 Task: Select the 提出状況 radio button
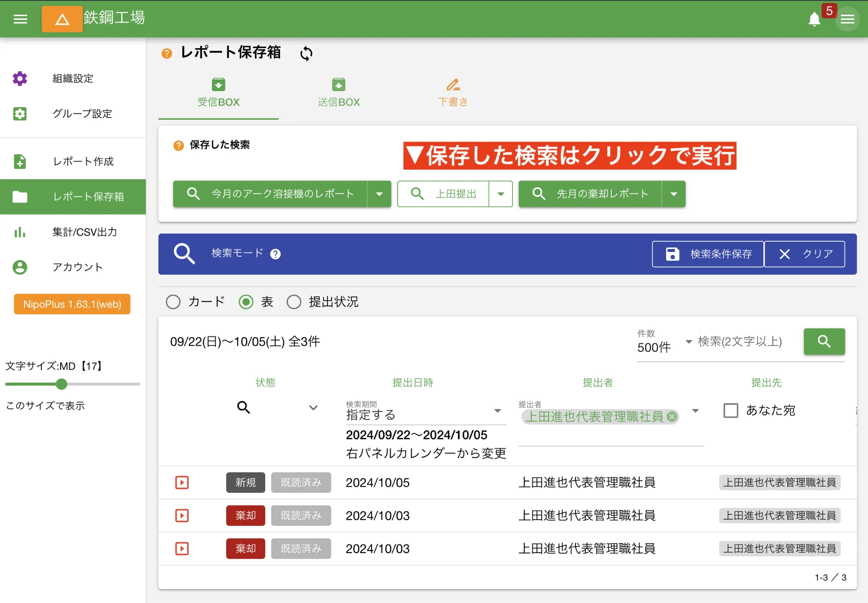pyautogui.click(x=294, y=302)
